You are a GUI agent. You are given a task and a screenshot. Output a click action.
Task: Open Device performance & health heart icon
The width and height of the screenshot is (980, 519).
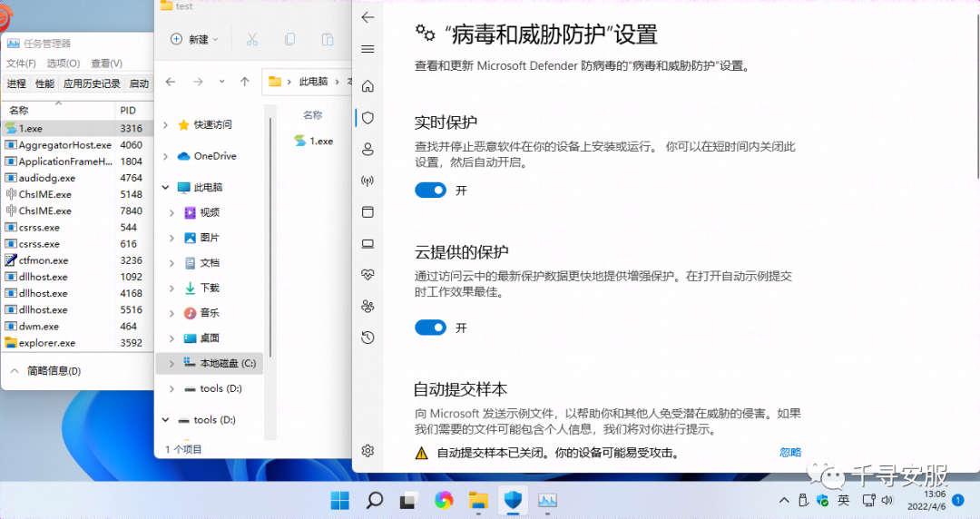pos(368,275)
